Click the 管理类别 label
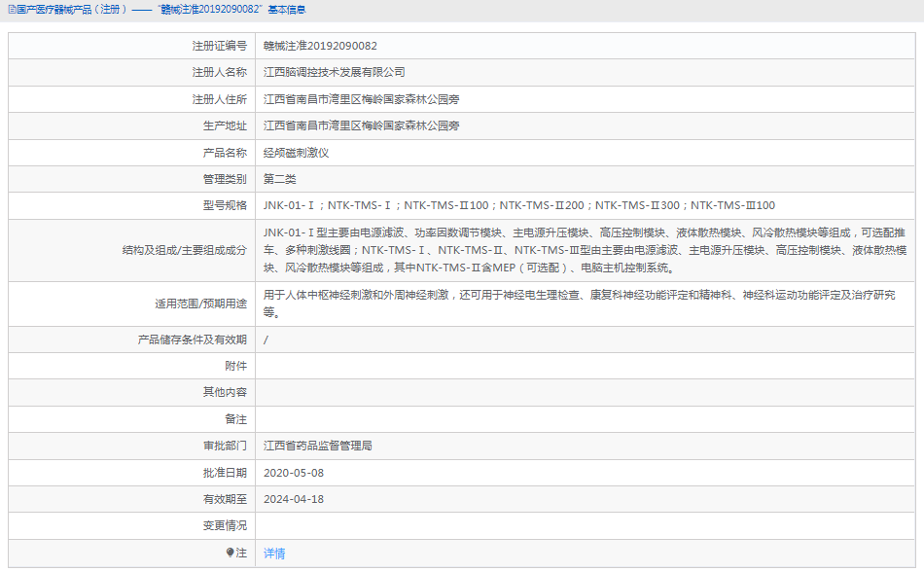The width and height of the screenshot is (924, 572). point(225,179)
